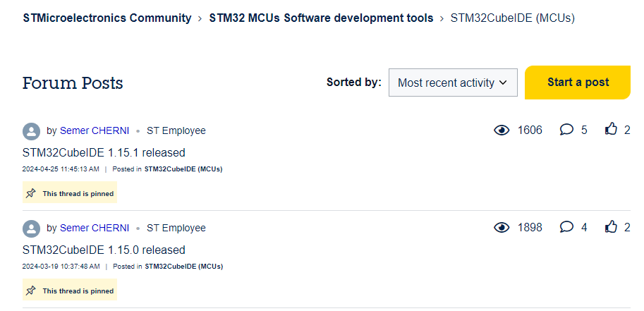Click the 2024-04-25 11:45:13 AM timestamp
The width and height of the screenshot is (644, 311).
[x=61, y=169]
